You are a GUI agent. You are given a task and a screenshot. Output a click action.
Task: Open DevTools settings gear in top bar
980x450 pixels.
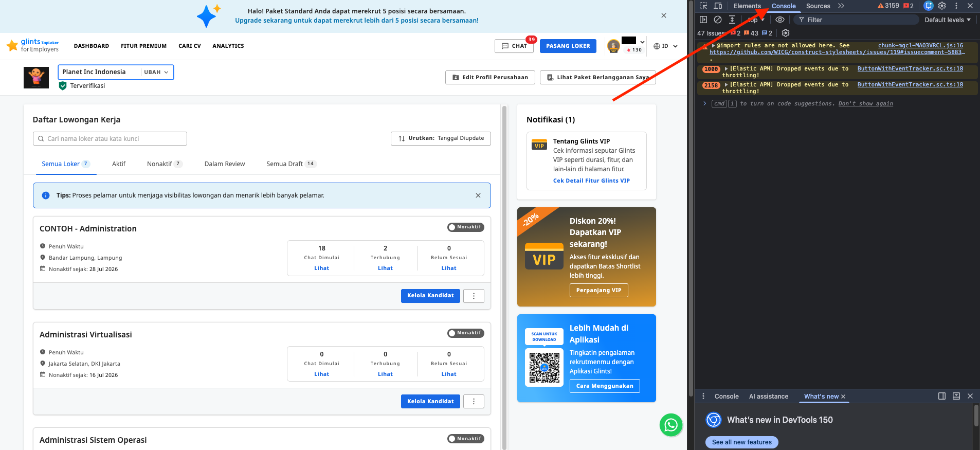(x=942, y=6)
